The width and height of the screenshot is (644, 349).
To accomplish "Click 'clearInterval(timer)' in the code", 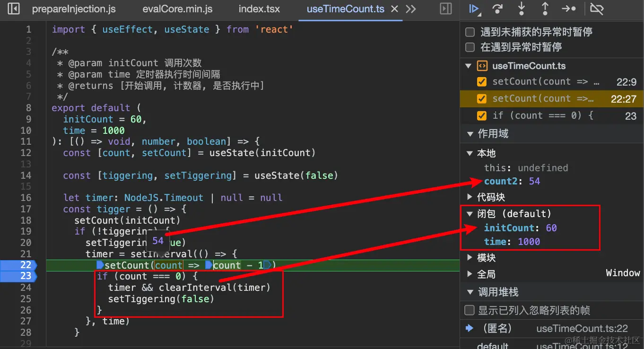I will (x=215, y=288).
